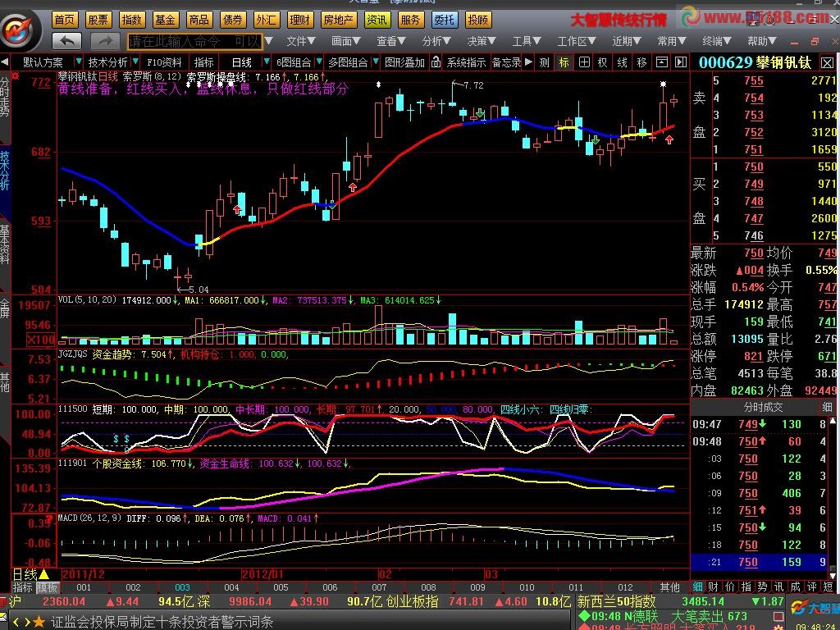The height and width of the screenshot is (630, 840).
Task: Open the 工具 menu
Action: pos(527,41)
